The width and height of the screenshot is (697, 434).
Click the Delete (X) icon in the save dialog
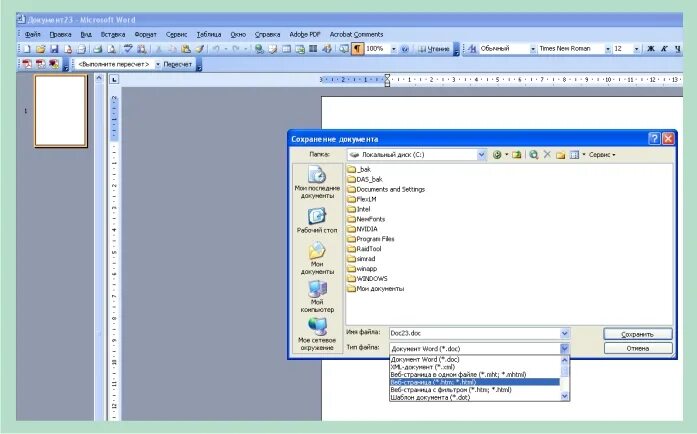click(x=547, y=155)
